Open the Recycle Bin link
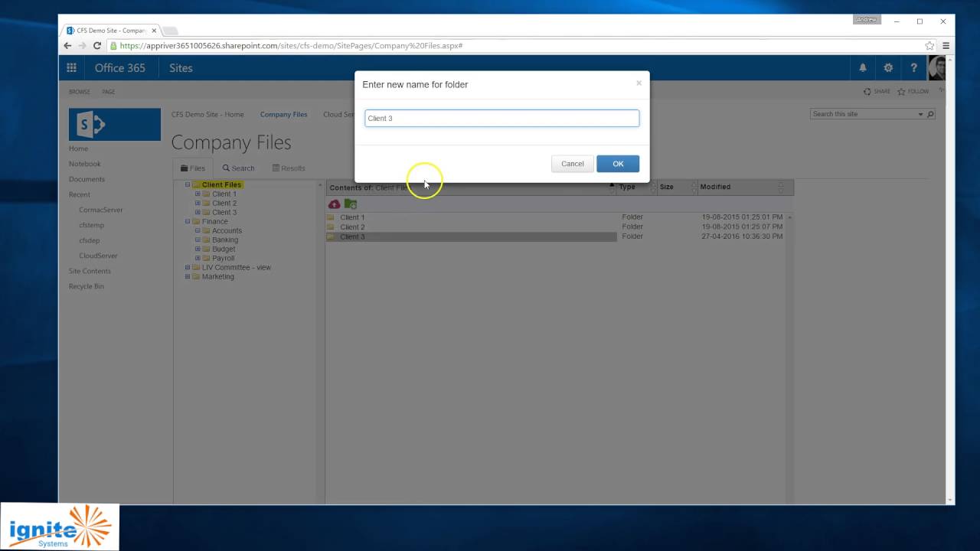The width and height of the screenshot is (980, 551). pyautogui.click(x=87, y=286)
